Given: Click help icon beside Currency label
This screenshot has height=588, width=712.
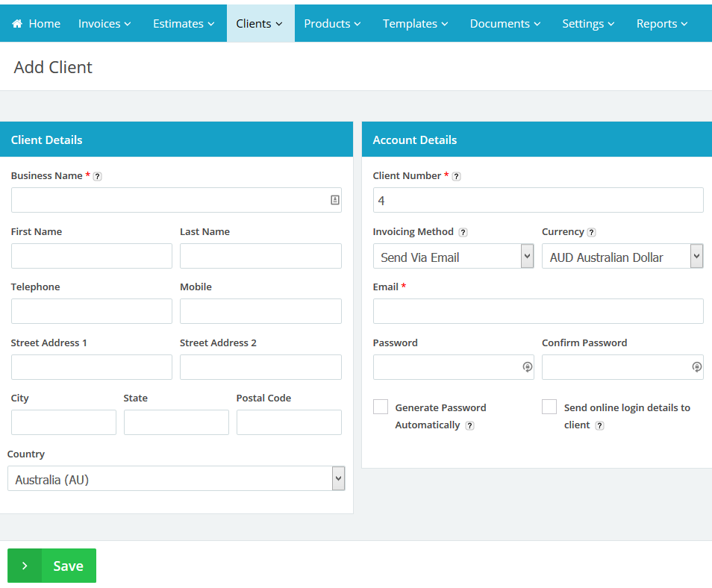Looking at the screenshot, I should tap(591, 233).
